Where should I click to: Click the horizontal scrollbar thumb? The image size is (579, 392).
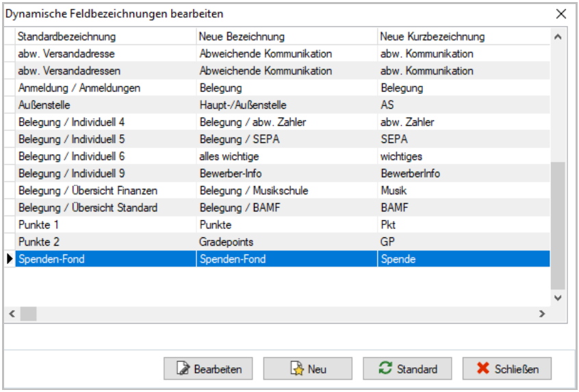pos(29,314)
